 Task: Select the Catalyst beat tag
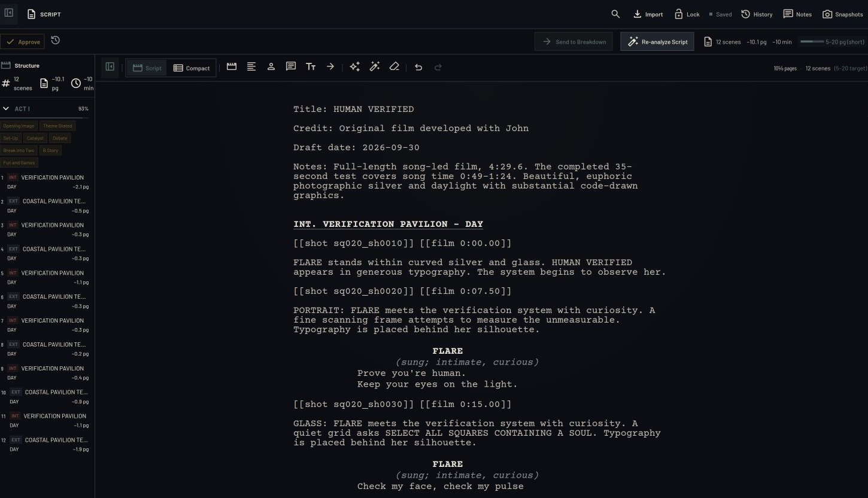tap(35, 138)
